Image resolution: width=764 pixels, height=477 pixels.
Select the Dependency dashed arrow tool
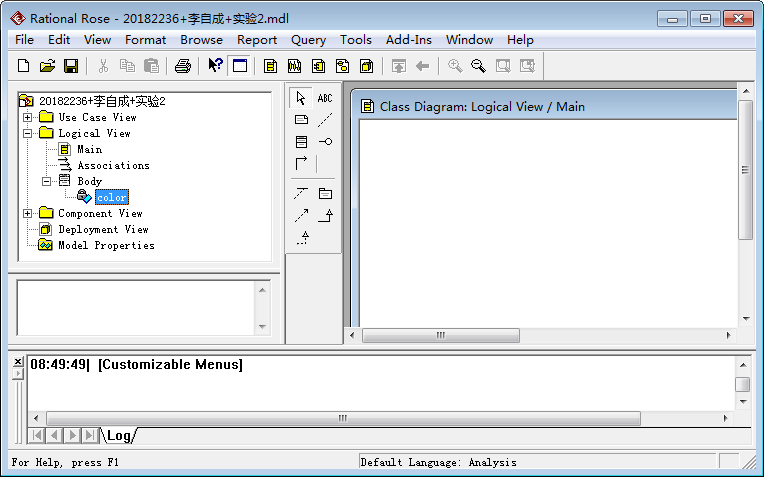tap(301, 215)
